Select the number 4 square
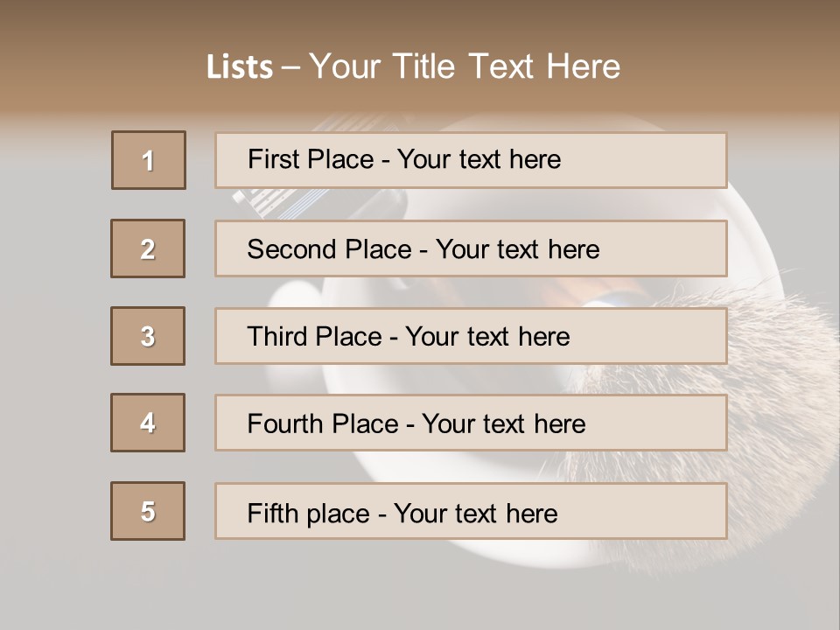 tap(148, 423)
